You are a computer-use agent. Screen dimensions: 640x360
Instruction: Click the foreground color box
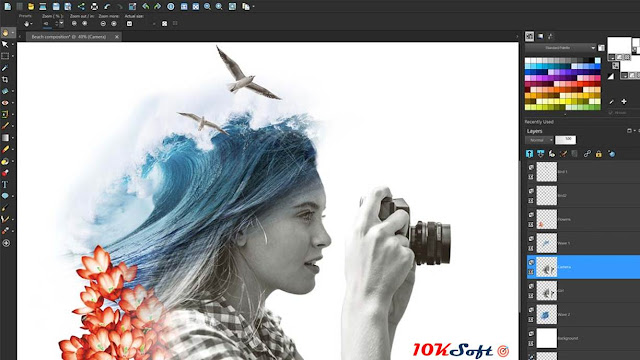coord(619,45)
